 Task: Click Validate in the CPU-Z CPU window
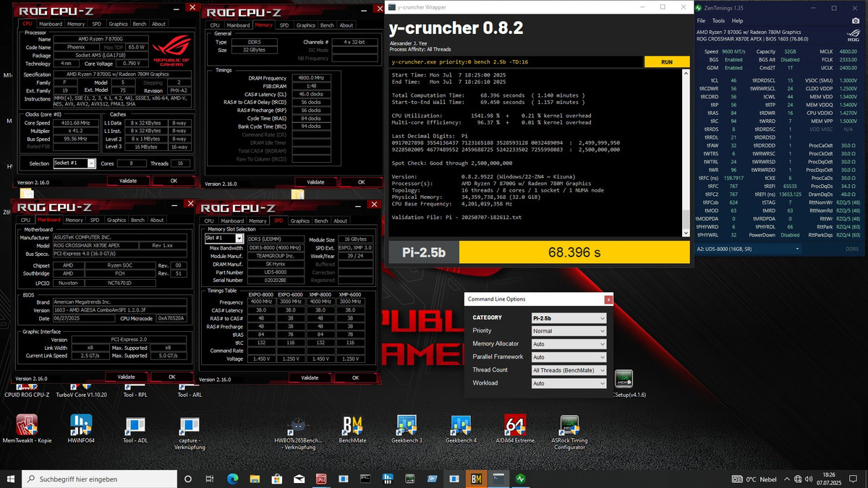128,181
